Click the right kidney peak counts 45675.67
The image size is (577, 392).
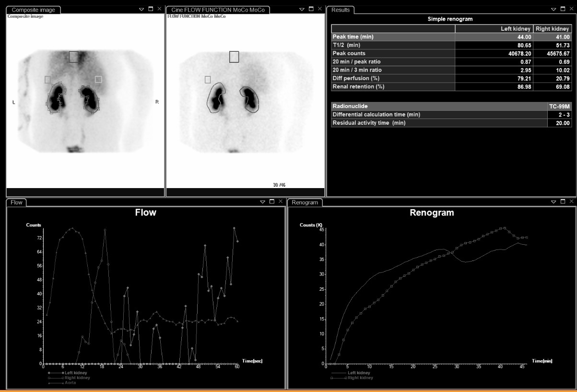coord(557,53)
